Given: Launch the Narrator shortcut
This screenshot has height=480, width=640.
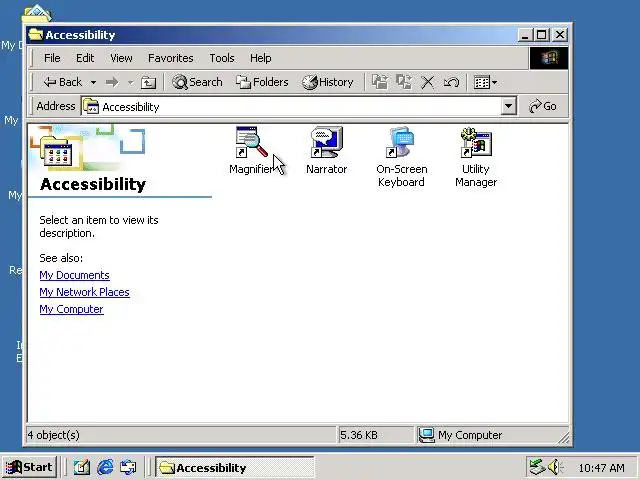Looking at the screenshot, I should tap(327, 150).
